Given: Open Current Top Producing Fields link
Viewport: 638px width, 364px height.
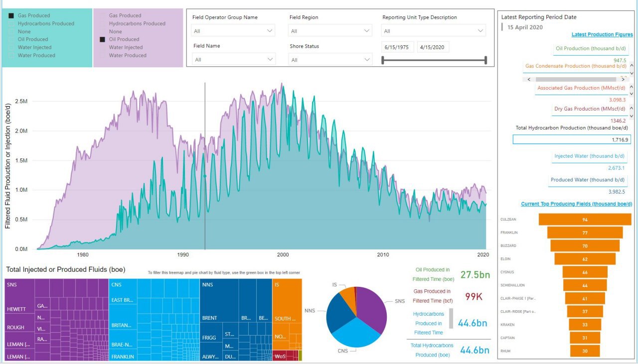Looking at the screenshot, I should (x=577, y=204).
